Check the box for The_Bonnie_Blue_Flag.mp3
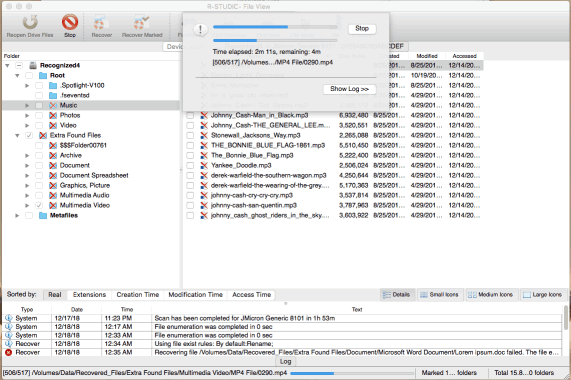Image resolution: width=571 pixels, height=380 pixels. [190, 155]
